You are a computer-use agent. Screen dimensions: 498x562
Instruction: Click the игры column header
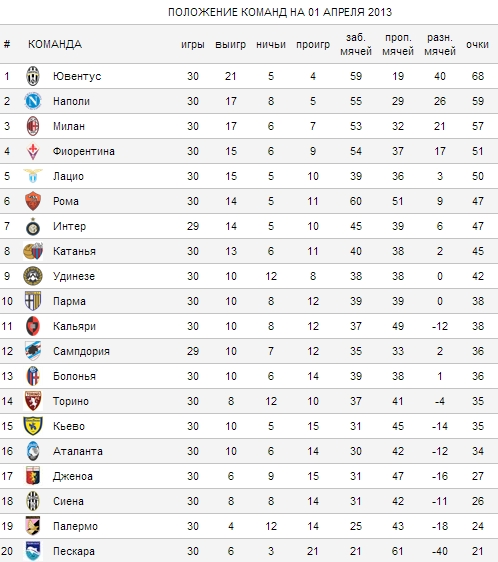[193, 44]
